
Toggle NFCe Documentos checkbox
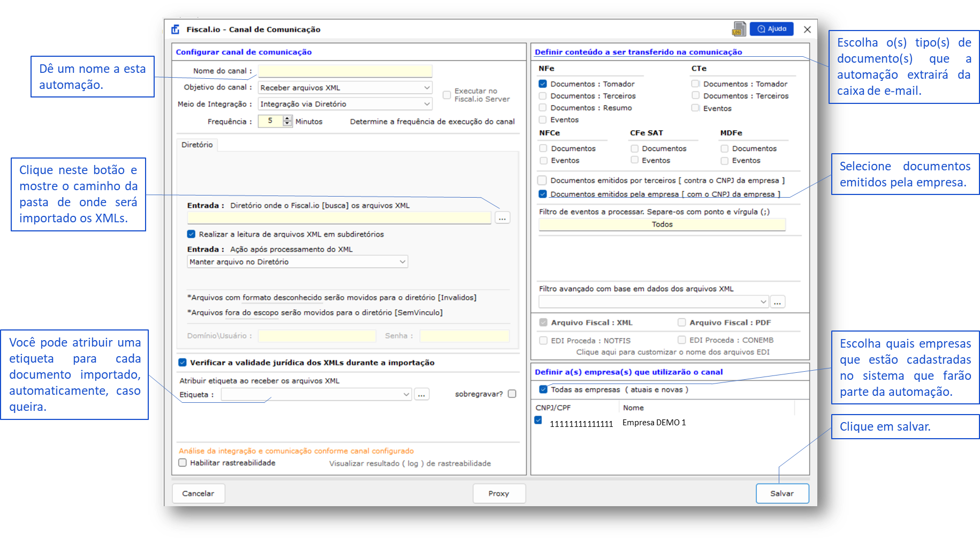click(543, 148)
